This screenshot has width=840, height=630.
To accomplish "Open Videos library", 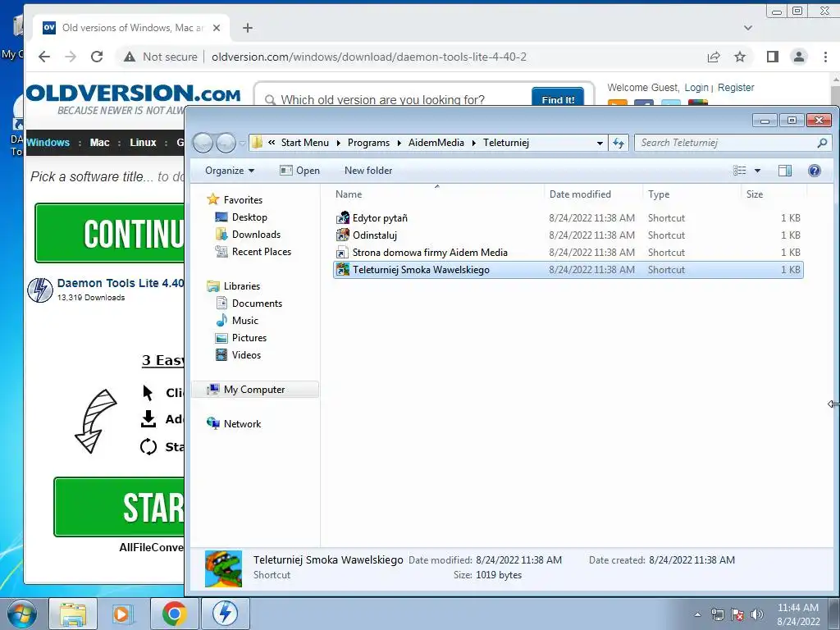I will (246, 354).
